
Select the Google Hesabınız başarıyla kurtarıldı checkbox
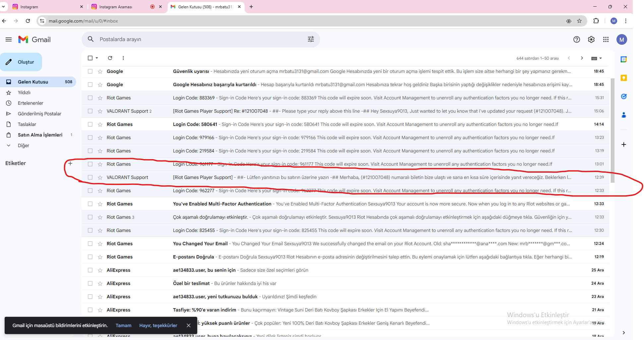pyautogui.click(x=90, y=85)
